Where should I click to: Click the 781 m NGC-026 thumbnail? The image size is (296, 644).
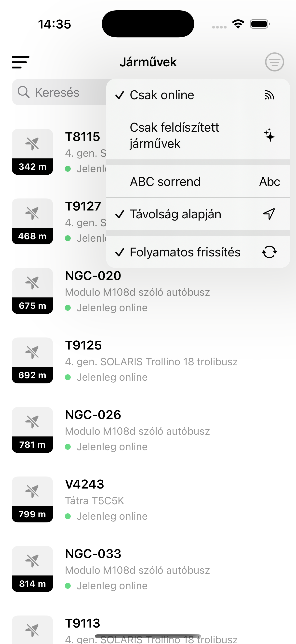[x=32, y=430]
